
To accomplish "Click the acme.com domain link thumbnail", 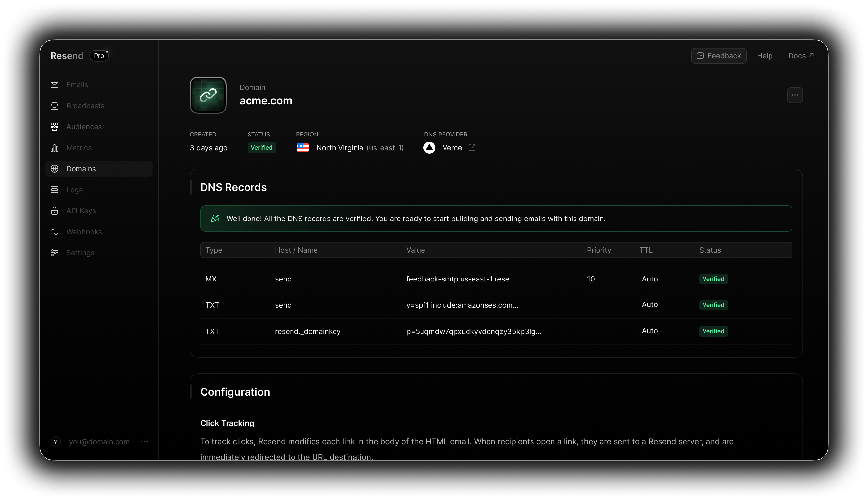I will (x=208, y=95).
